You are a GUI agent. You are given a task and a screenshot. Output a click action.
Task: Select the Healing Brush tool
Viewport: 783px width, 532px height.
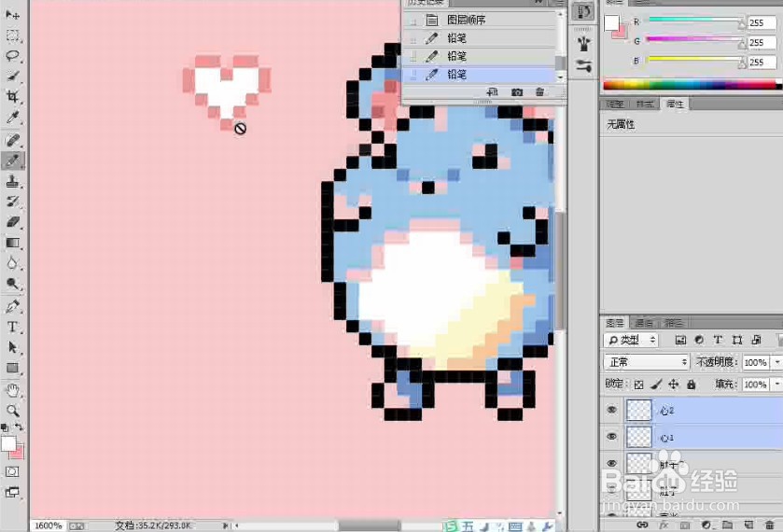(x=12, y=140)
